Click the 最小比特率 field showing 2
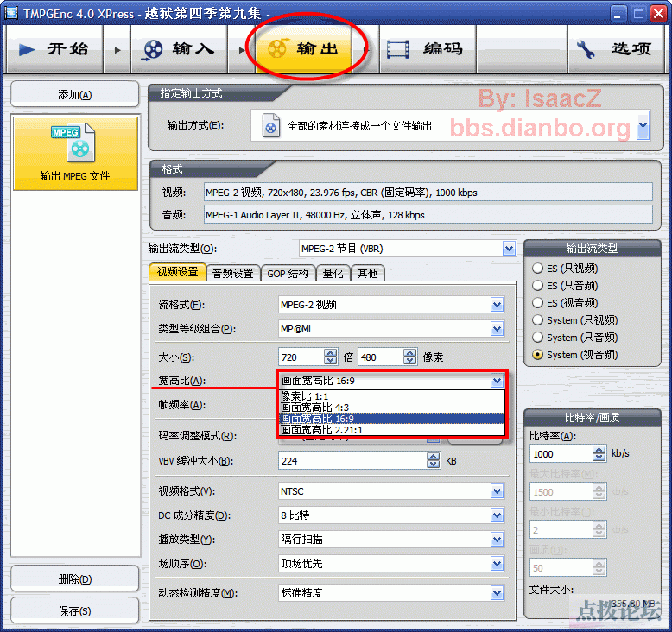Image resolution: width=672 pixels, height=632 pixels. (561, 530)
